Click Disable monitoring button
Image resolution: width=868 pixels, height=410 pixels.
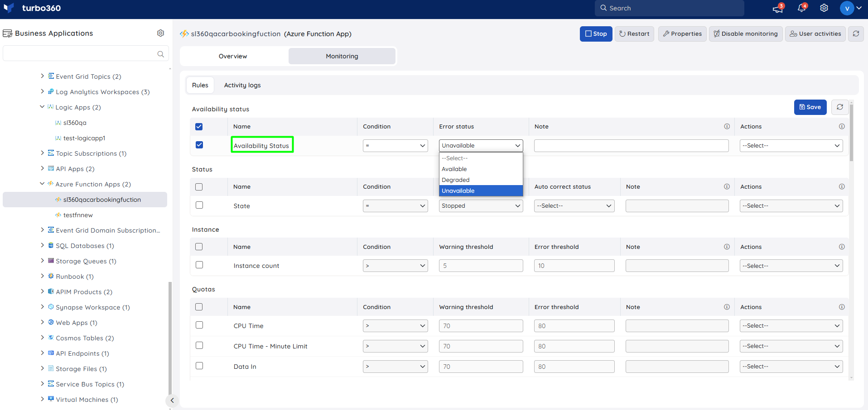746,34
